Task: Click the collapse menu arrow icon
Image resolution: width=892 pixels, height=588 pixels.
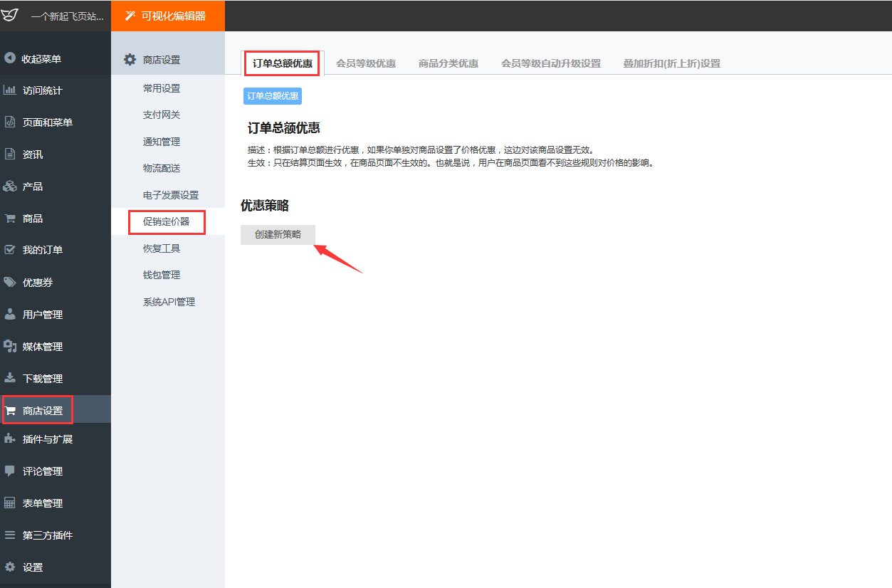Action: tap(10, 58)
